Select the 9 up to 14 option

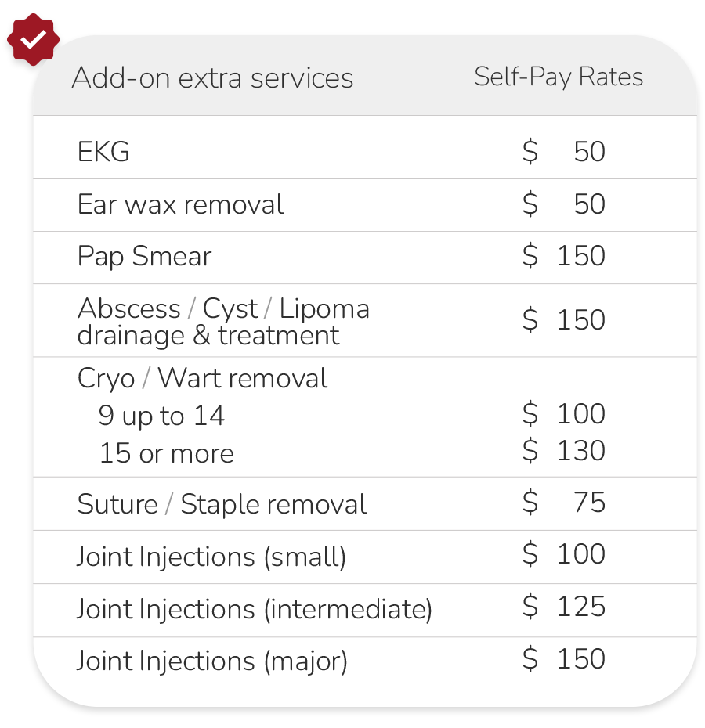pos(161,416)
